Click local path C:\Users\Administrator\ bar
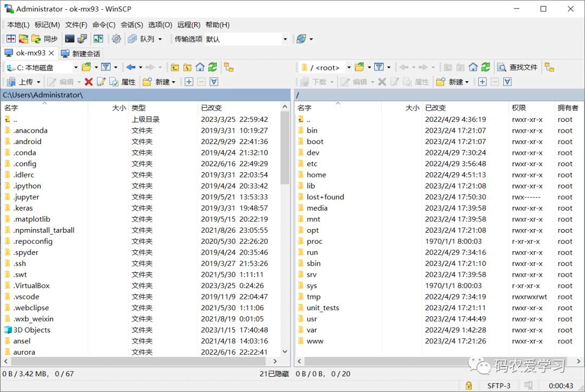 [x=146, y=95]
